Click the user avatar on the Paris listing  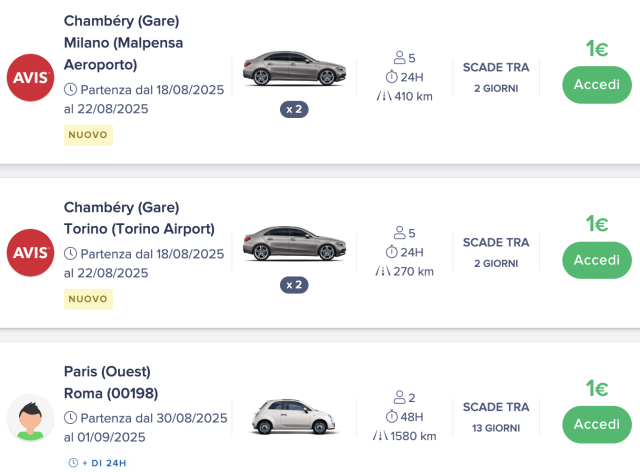coord(31,417)
